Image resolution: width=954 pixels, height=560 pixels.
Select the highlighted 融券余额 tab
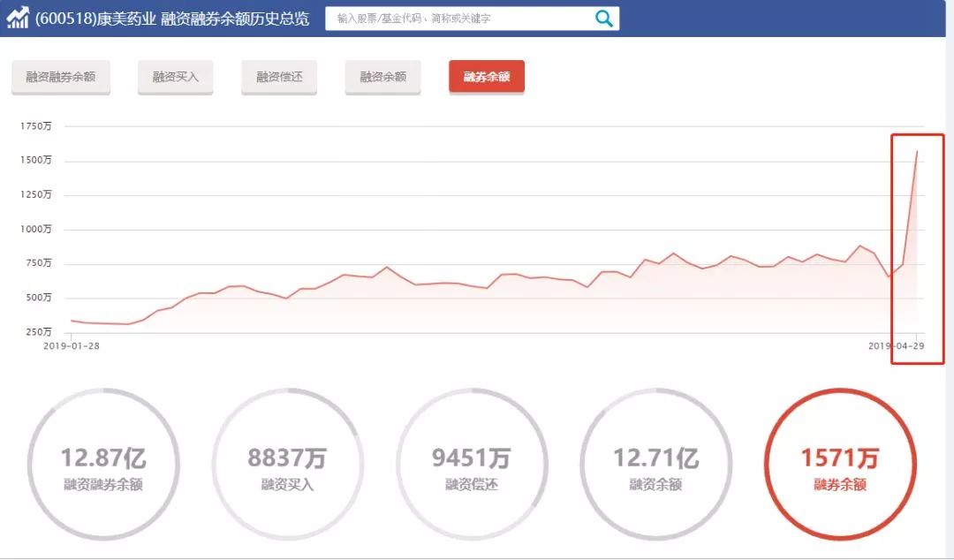click(487, 77)
